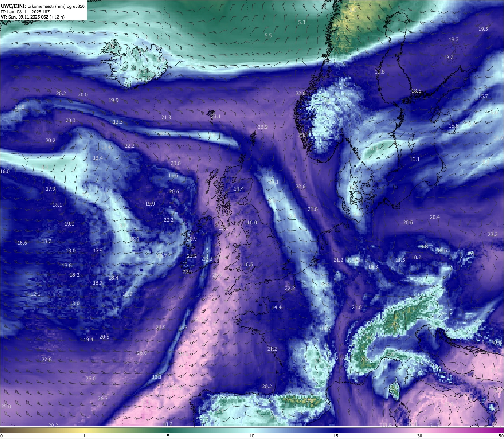Click the 20.0 value label

click(x=83, y=95)
